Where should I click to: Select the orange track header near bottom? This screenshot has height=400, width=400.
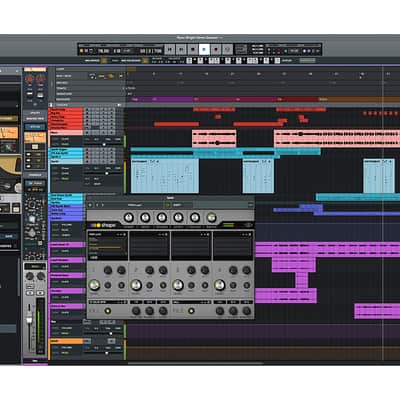tap(66, 341)
